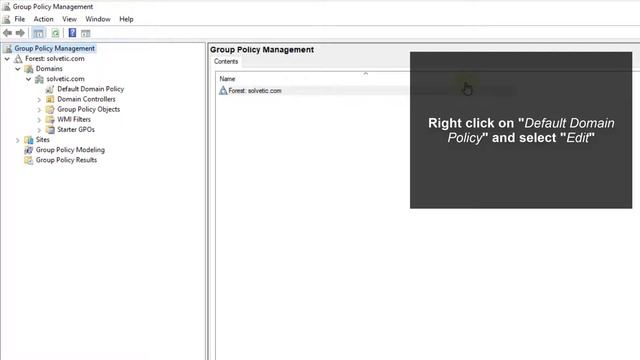Click the Forest icon in Contents list

223,91
